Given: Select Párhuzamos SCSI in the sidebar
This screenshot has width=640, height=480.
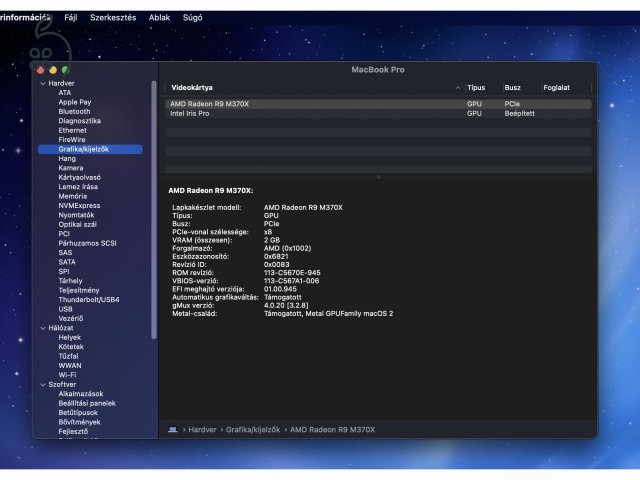Looking at the screenshot, I should click(87, 243).
